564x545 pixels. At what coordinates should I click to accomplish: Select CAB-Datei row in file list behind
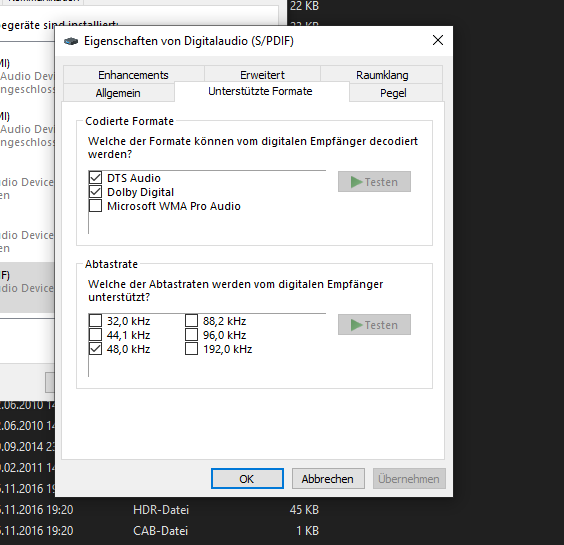pos(160,531)
